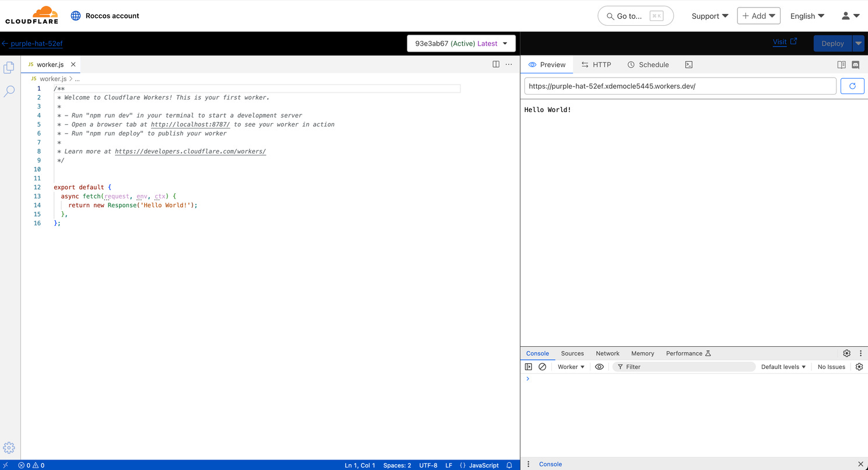Create a live expression with the eye icon
Screen dimensions: 868x470
coord(599,367)
